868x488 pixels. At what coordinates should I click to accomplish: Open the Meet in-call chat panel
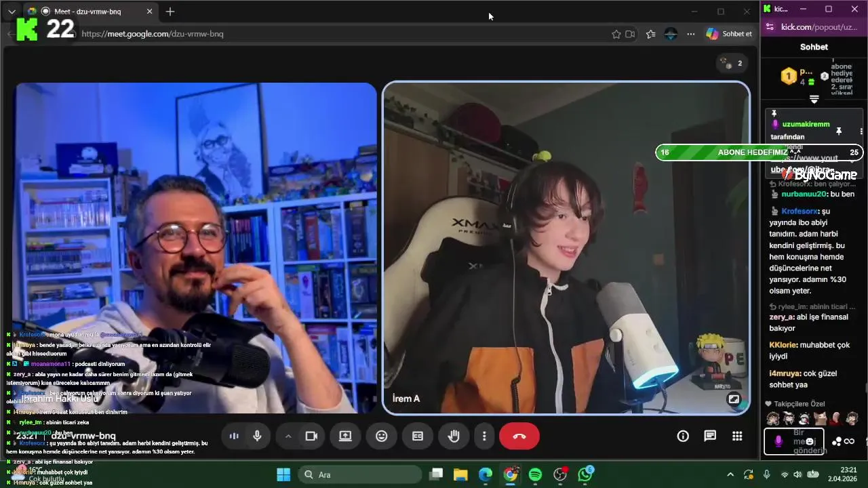710,436
